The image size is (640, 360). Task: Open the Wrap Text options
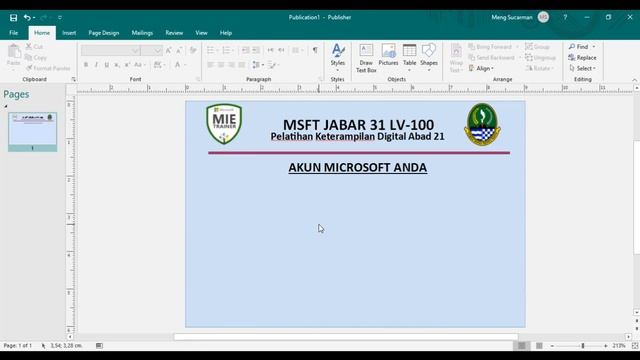456,58
